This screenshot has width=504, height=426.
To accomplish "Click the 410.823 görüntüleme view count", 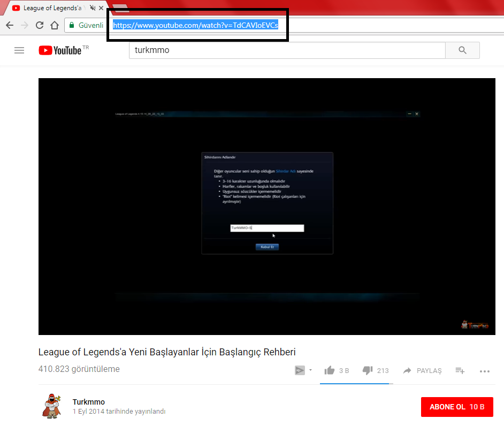I will coord(79,369).
